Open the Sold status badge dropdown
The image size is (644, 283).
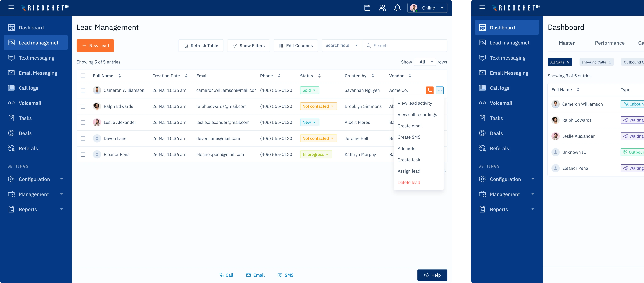[x=309, y=90]
